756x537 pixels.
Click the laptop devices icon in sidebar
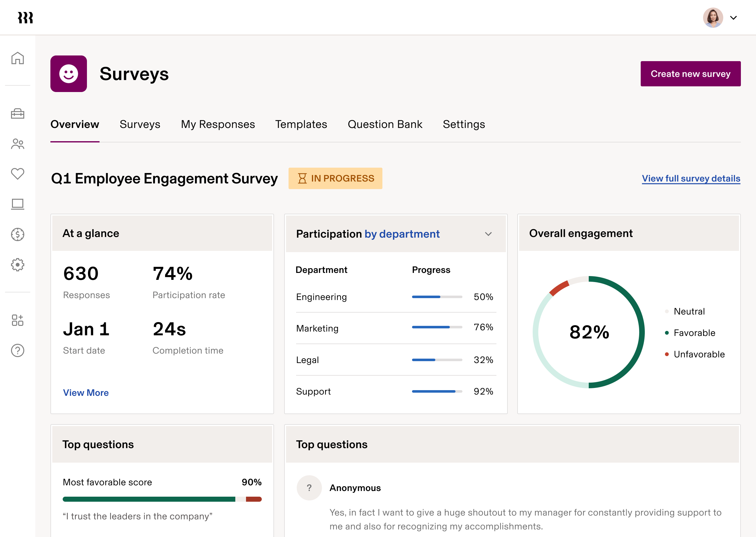tap(18, 204)
